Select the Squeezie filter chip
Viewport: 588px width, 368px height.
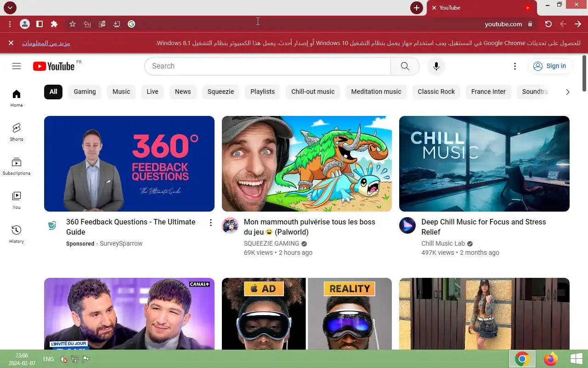tap(220, 92)
